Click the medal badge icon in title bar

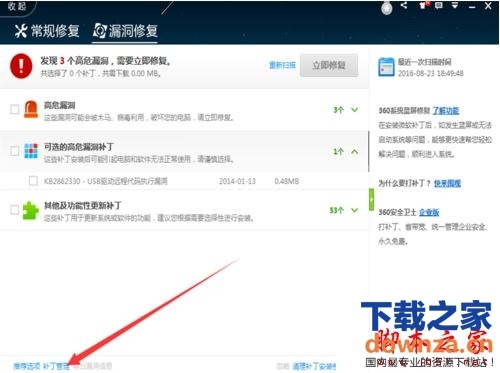coord(387,7)
